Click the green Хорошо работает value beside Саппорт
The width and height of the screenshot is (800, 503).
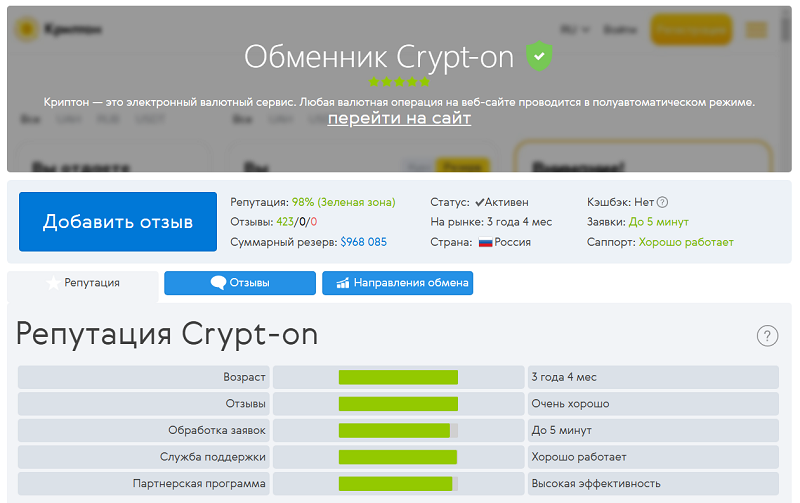coord(686,242)
